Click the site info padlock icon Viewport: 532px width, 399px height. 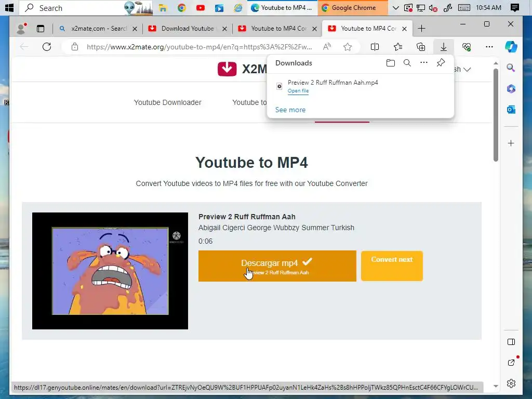[x=75, y=47]
